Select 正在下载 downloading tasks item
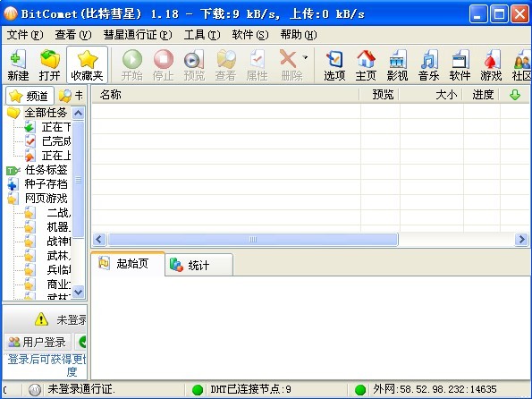532x399 pixels. 48,127
